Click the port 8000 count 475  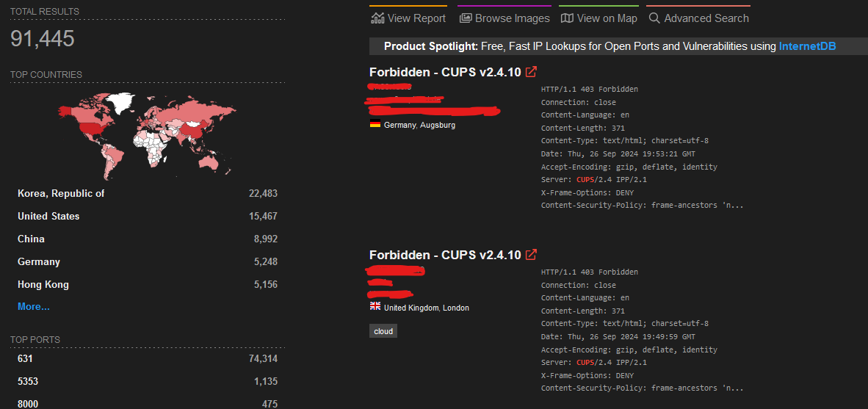(270, 404)
